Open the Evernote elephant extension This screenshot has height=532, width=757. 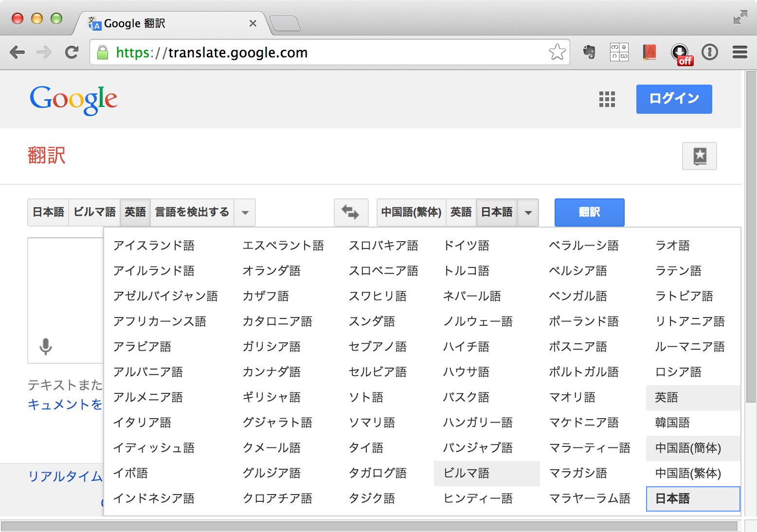(589, 52)
